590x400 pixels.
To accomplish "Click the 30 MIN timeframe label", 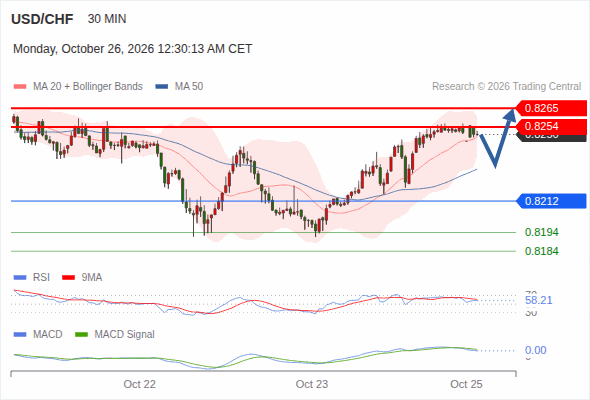I will tap(107, 19).
